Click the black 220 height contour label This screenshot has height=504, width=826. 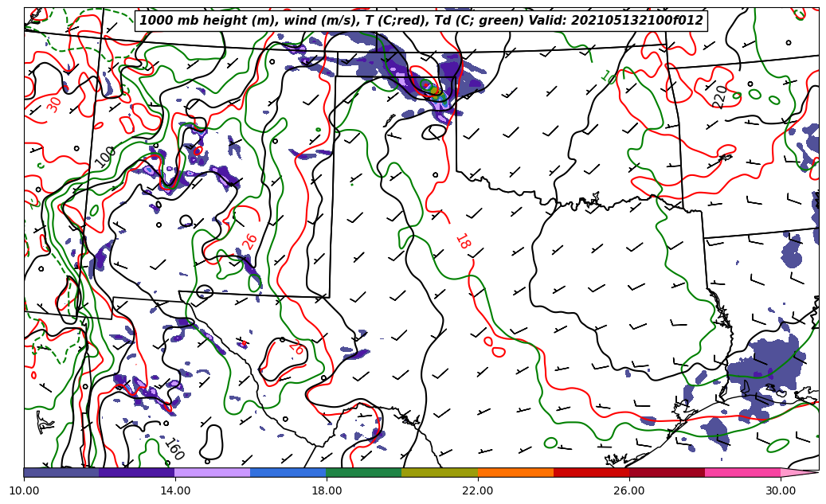tap(720, 96)
